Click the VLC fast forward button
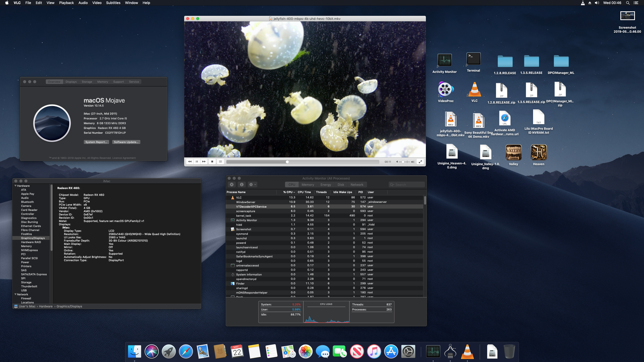Screen dimensions: 644x362 (204, 162)
